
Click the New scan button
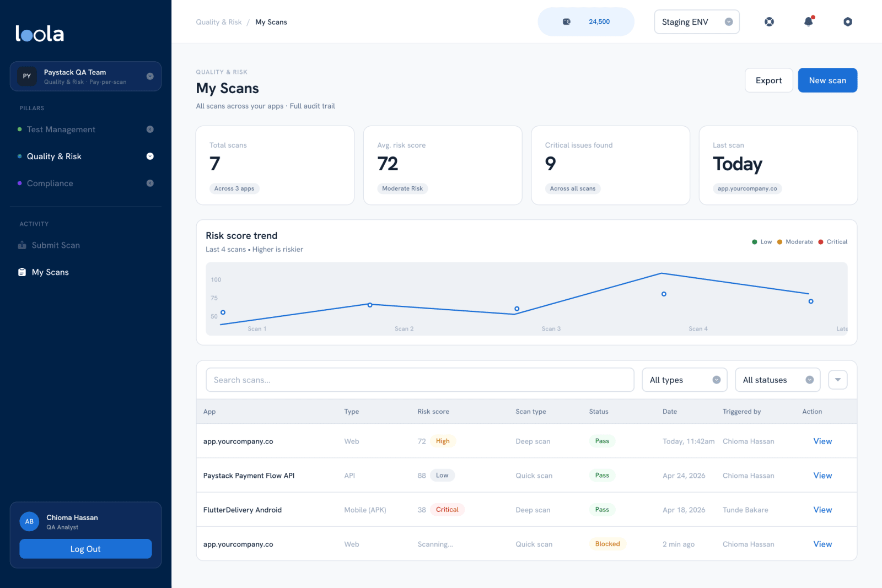(827, 80)
